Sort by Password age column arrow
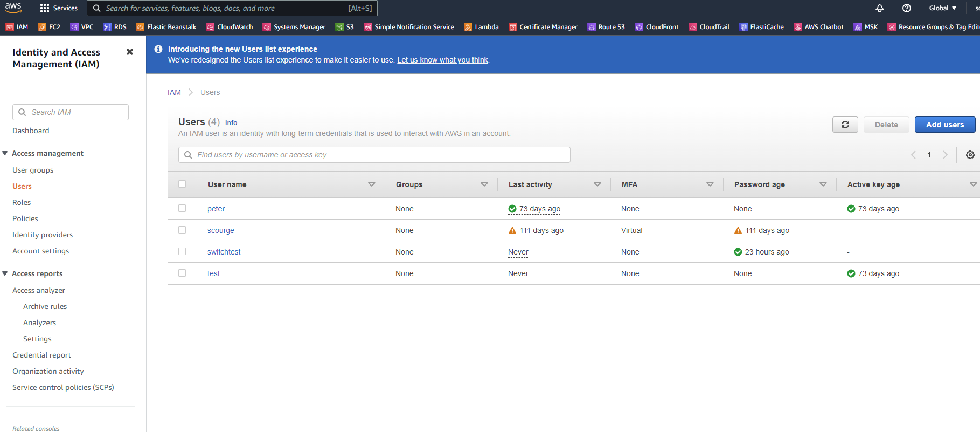This screenshot has height=432, width=980. point(823,184)
